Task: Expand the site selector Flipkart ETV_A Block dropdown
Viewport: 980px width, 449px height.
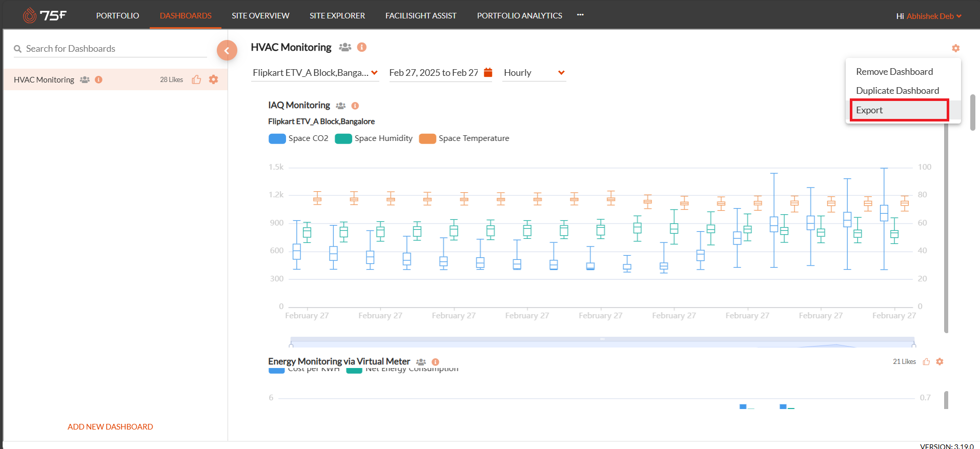Action: click(x=315, y=73)
